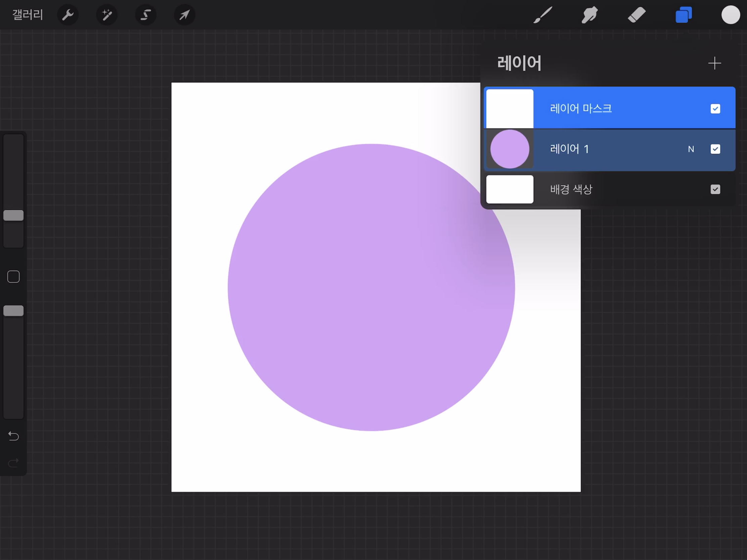
Task: Open the active color picker circle
Action: pyautogui.click(x=731, y=15)
